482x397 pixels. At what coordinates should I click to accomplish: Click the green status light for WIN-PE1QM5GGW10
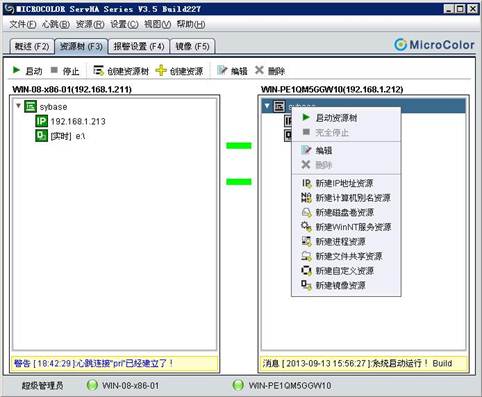[238, 385]
